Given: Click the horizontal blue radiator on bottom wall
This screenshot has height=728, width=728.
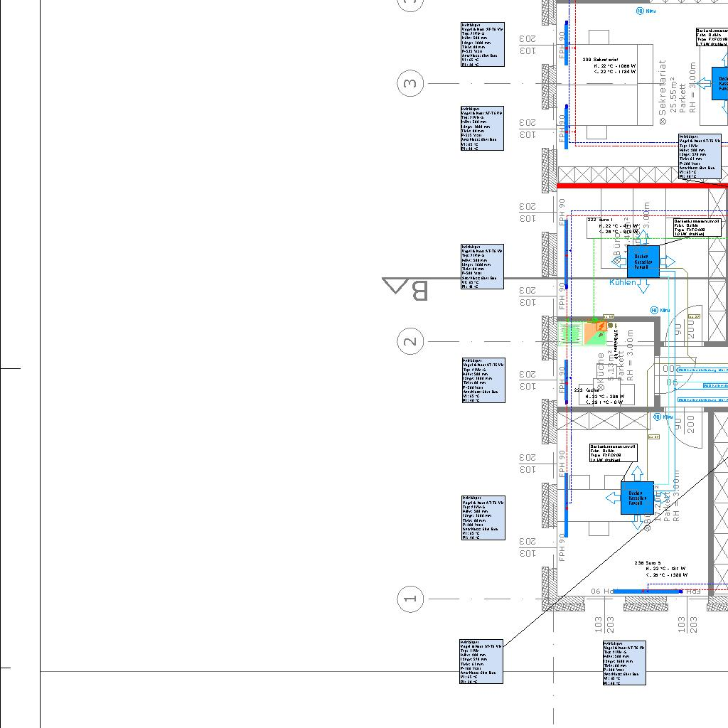Looking at the screenshot, I should [647, 591].
